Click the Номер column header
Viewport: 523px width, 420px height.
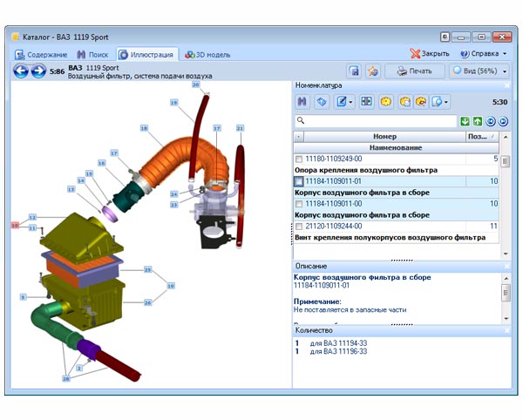tap(384, 136)
